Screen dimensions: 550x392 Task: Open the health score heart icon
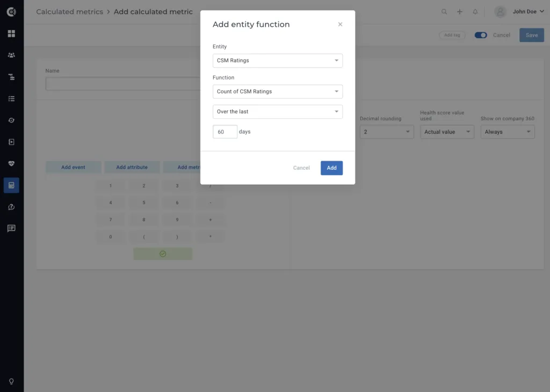pos(11,163)
